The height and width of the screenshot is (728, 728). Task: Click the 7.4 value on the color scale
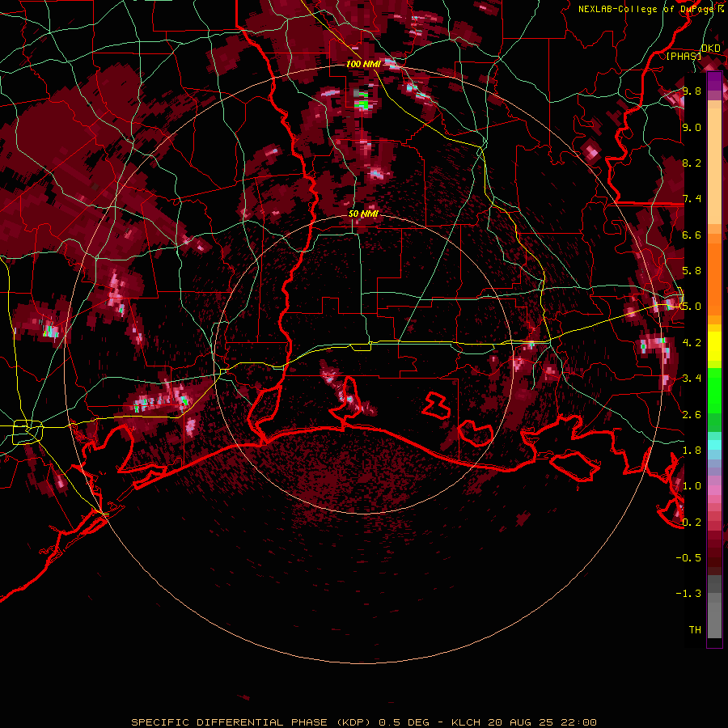click(x=692, y=199)
